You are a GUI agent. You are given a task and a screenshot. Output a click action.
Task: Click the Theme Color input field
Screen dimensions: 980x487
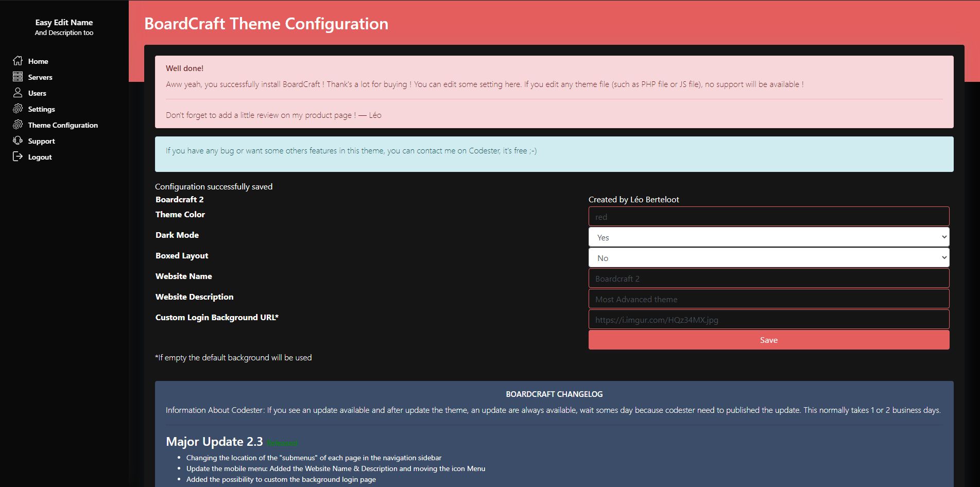(x=769, y=216)
